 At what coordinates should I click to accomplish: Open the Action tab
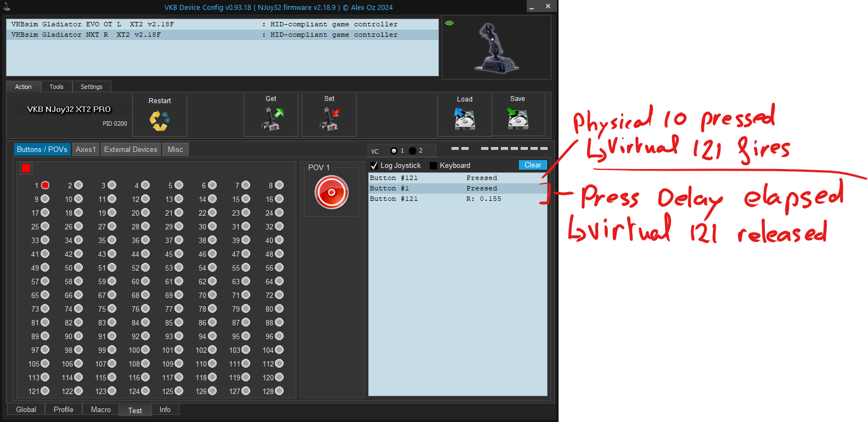(x=23, y=87)
